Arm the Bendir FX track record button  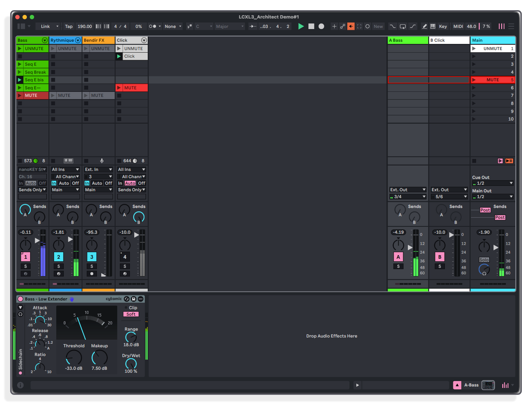tap(91, 274)
